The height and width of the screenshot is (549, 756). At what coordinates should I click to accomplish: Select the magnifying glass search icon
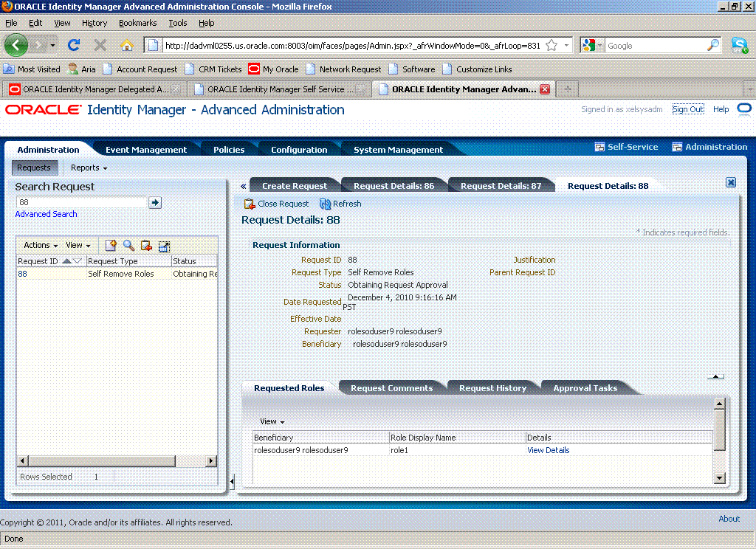pos(128,245)
